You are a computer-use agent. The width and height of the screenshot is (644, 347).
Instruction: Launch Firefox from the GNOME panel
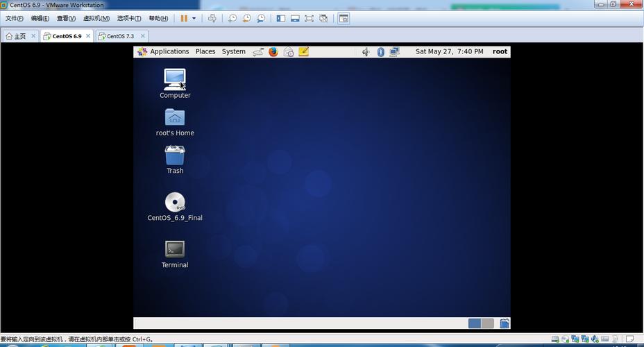273,52
